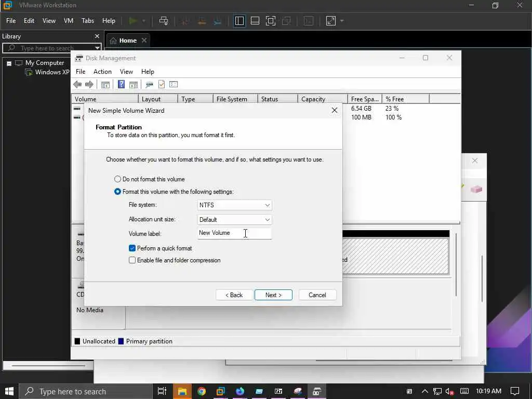Click Cancel in the volume wizard
This screenshot has width=532, height=399.
coord(317,295)
